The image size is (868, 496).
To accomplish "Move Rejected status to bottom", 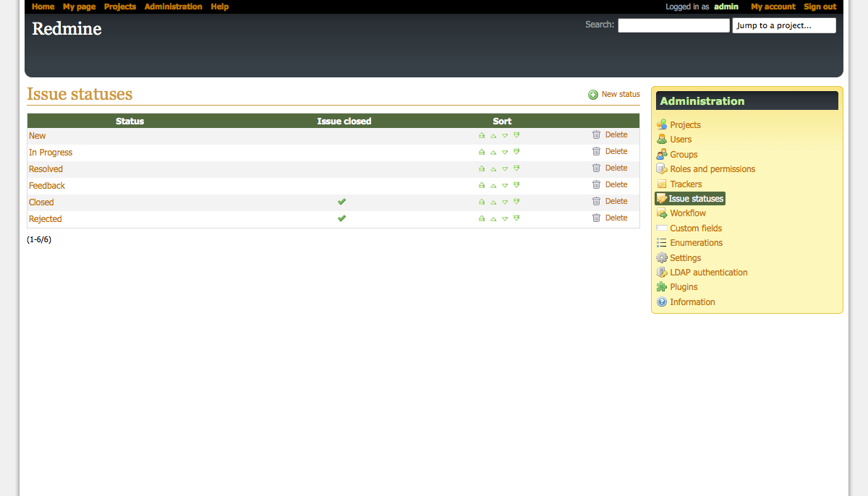I will pos(516,218).
